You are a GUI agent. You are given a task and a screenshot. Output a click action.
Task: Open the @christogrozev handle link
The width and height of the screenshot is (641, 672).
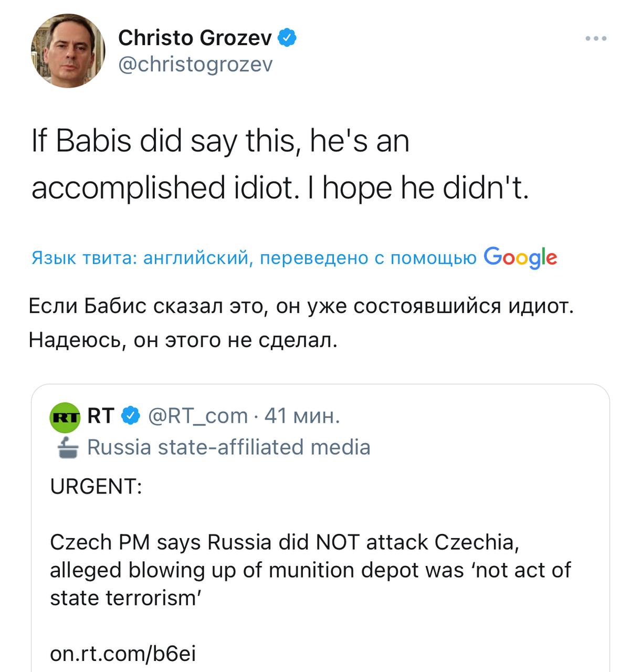coord(195,65)
